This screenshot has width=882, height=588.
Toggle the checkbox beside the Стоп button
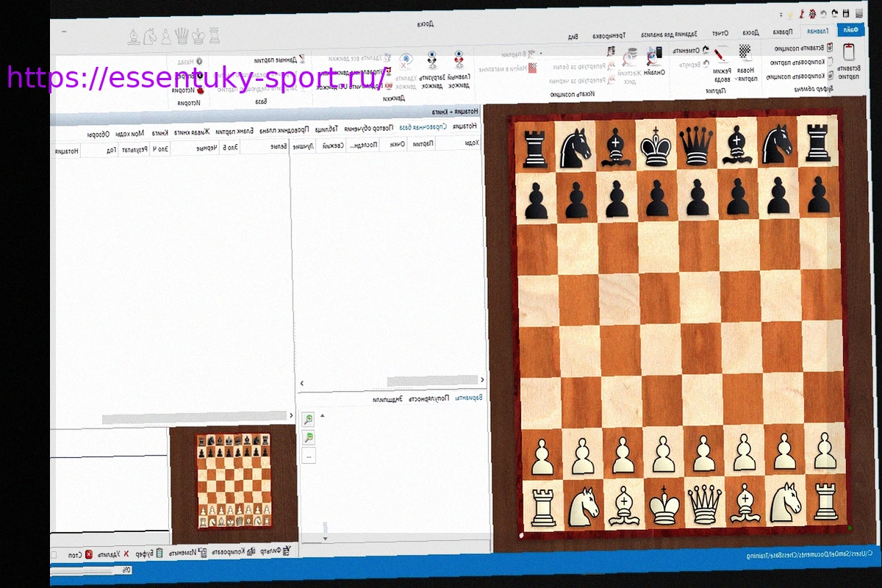click(x=54, y=554)
